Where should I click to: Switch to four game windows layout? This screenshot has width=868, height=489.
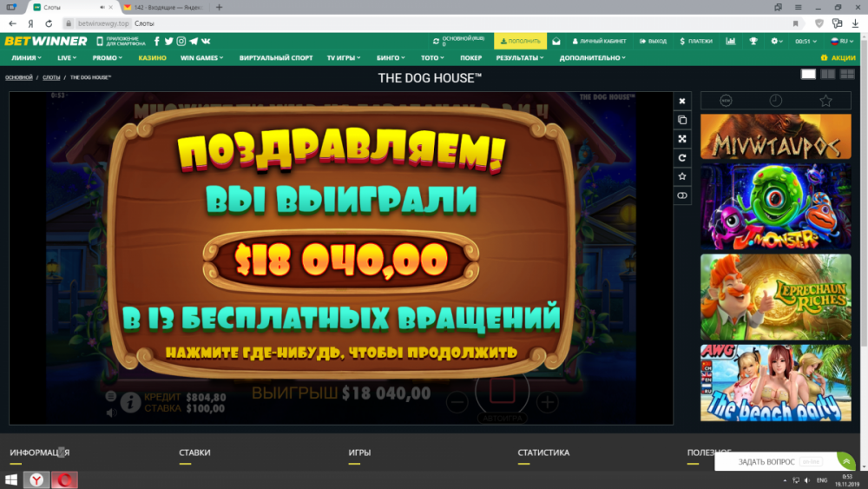847,74
